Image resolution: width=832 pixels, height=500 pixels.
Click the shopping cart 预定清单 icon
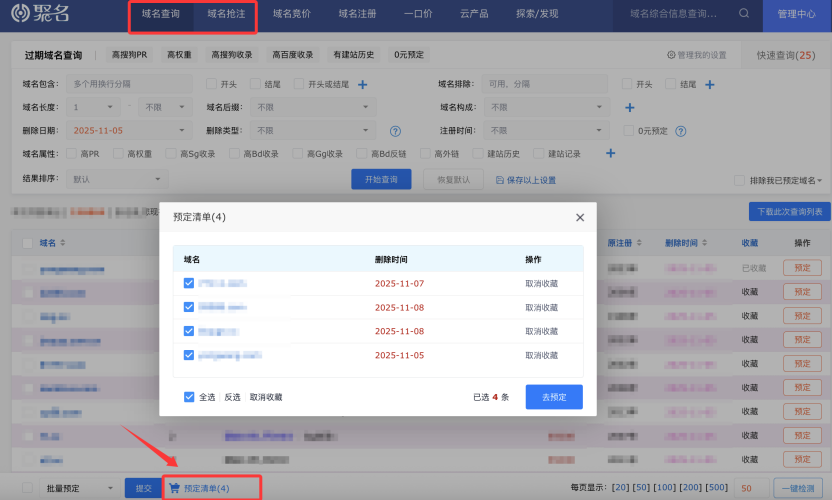click(x=174, y=488)
